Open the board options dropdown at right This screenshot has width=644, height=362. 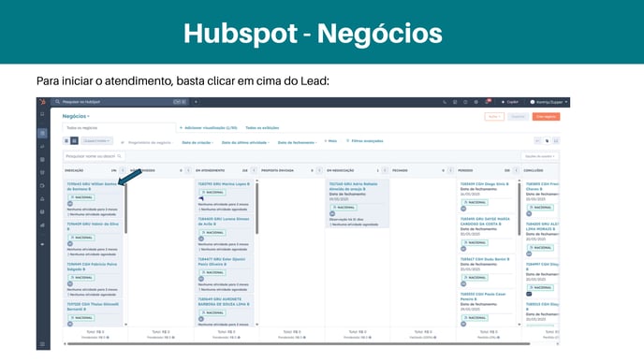pyautogui.click(x=540, y=156)
